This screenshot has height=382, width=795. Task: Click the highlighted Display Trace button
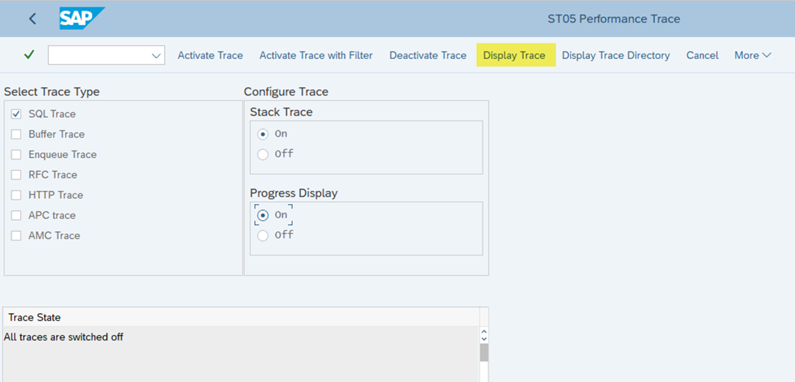(516, 55)
